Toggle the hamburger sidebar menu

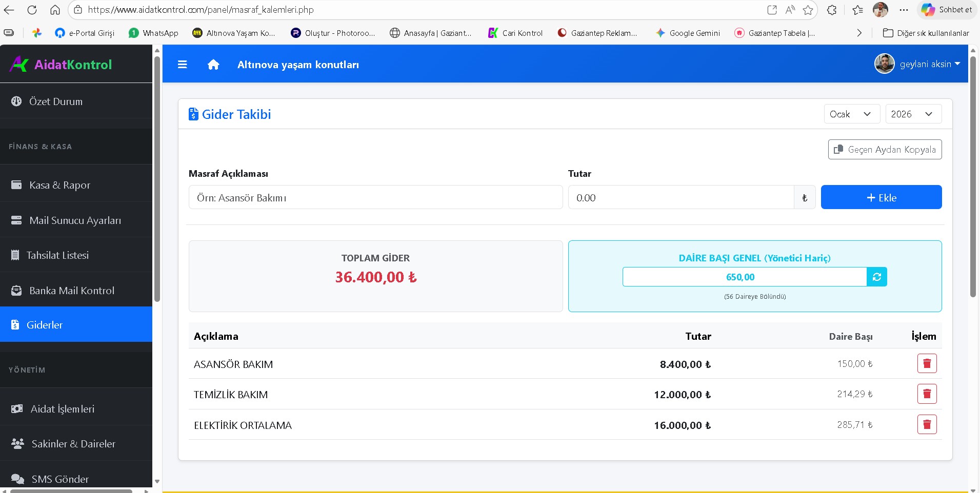pyautogui.click(x=182, y=65)
